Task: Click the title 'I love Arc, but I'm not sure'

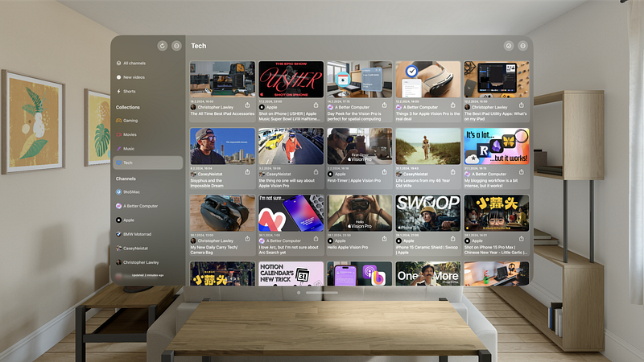Action: point(288,249)
